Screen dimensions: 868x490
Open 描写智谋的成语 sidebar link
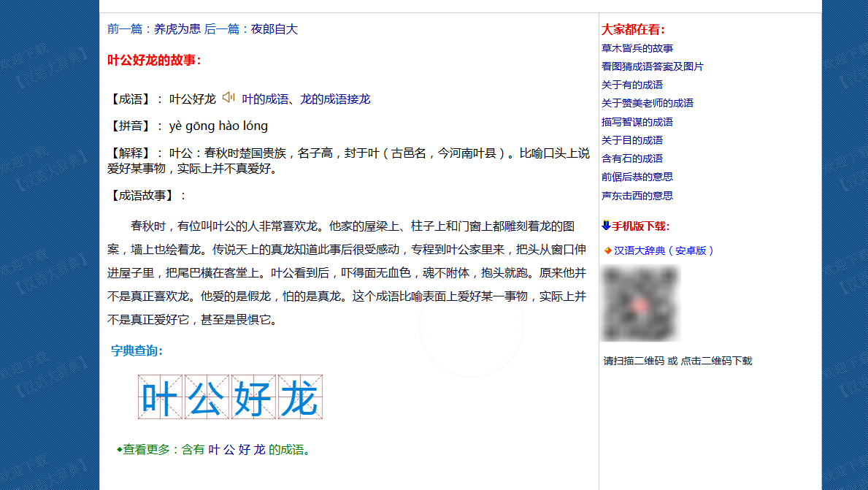[x=637, y=122]
